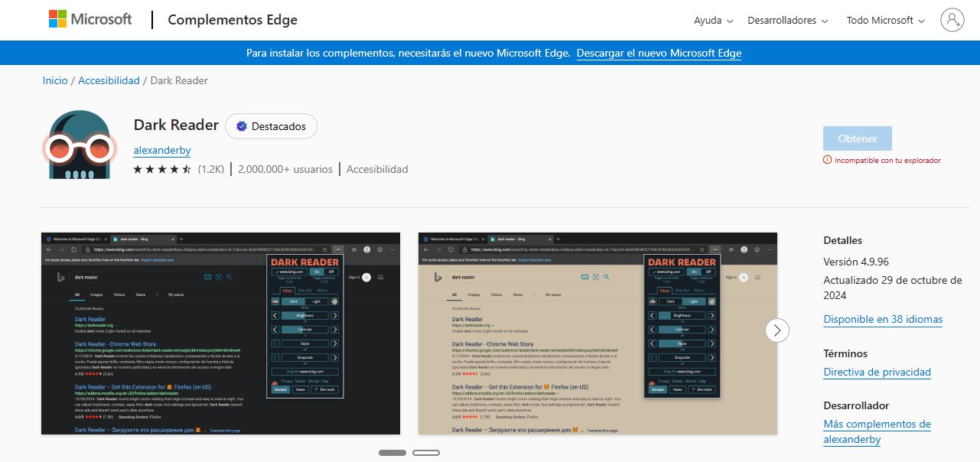
Task: Click the Dark Reader extension logo
Action: (x=80, y=145)
